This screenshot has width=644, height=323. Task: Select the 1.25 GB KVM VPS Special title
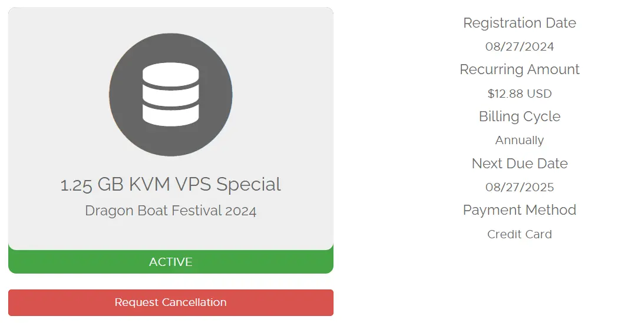click(170, 185)
